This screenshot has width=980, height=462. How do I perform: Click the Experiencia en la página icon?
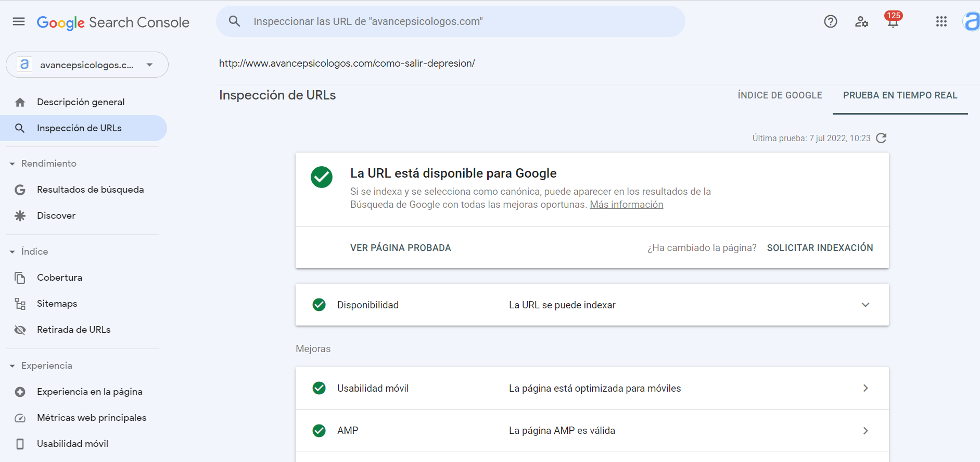[20, 392]
